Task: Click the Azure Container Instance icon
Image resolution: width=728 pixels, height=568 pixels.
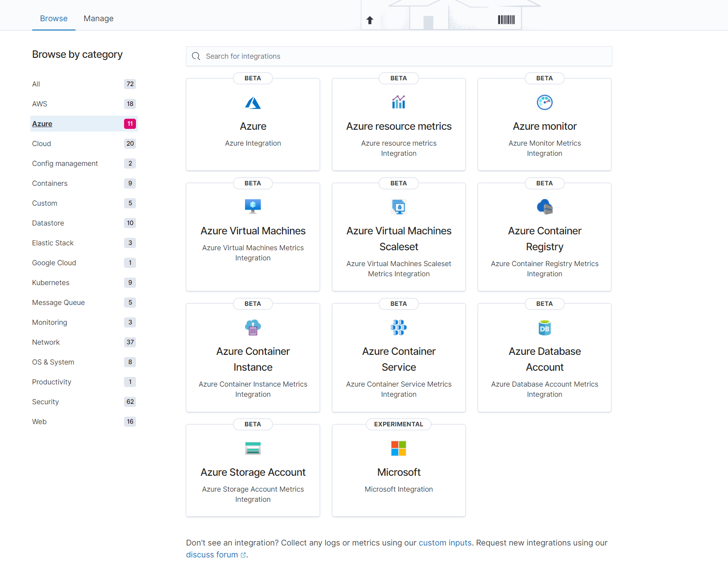Action: point(253,327)
